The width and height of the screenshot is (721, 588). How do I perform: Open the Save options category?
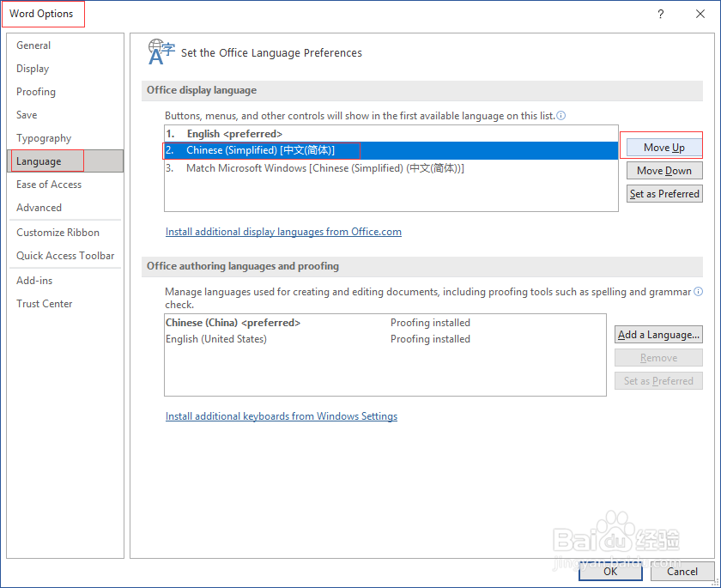click(65, 114)
